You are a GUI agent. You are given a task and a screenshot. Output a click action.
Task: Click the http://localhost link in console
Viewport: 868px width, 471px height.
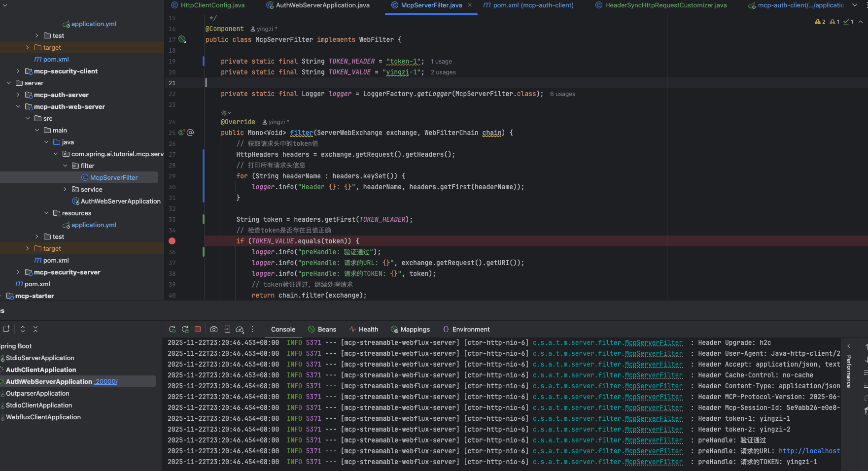pos(809,451)
